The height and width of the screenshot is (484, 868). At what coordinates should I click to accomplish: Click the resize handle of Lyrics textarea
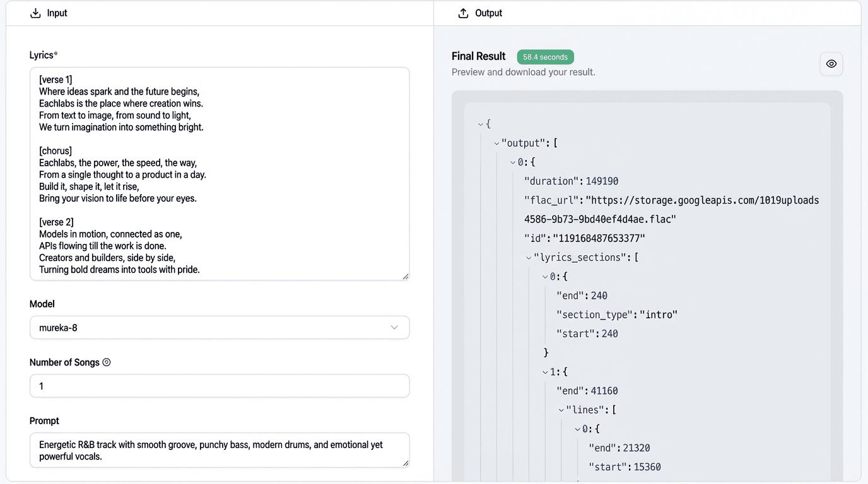tap(405, 276)
